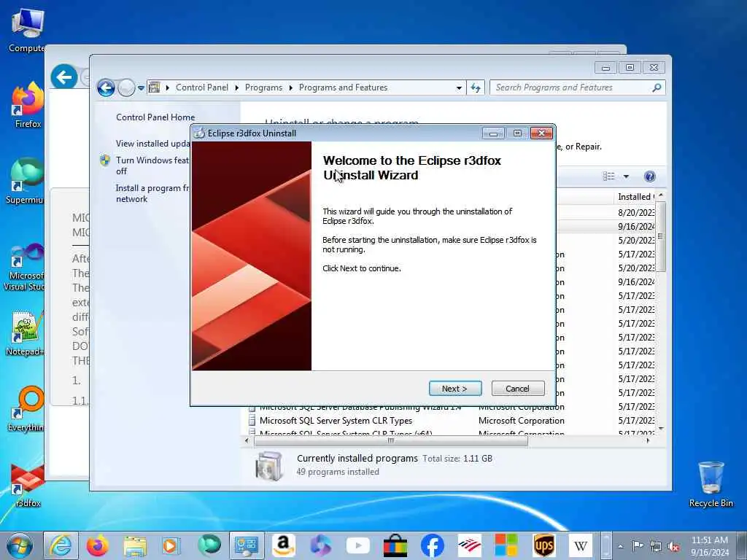Viewport: 747px width, 560px height.
Task: Sort by Installed On column header
Action: tap(635, 197)
